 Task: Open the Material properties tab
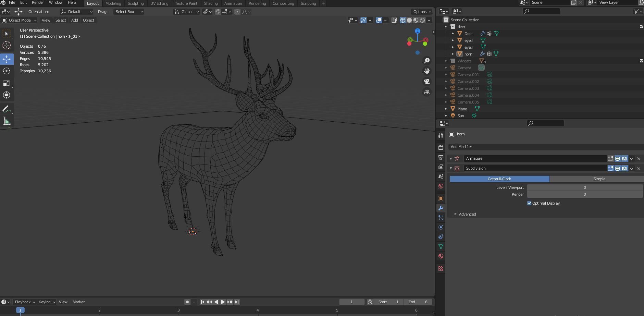coord(441,256)
